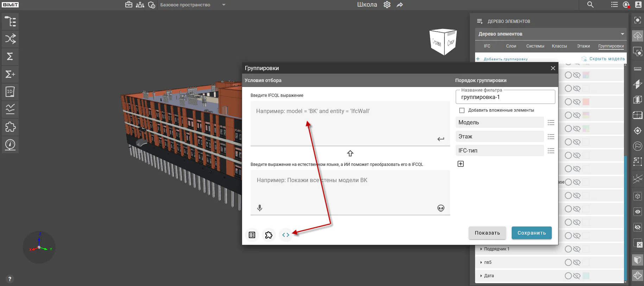Expand the Подрядчик 1 tree item
Screen dimensions: 644x286
point(481,249)
